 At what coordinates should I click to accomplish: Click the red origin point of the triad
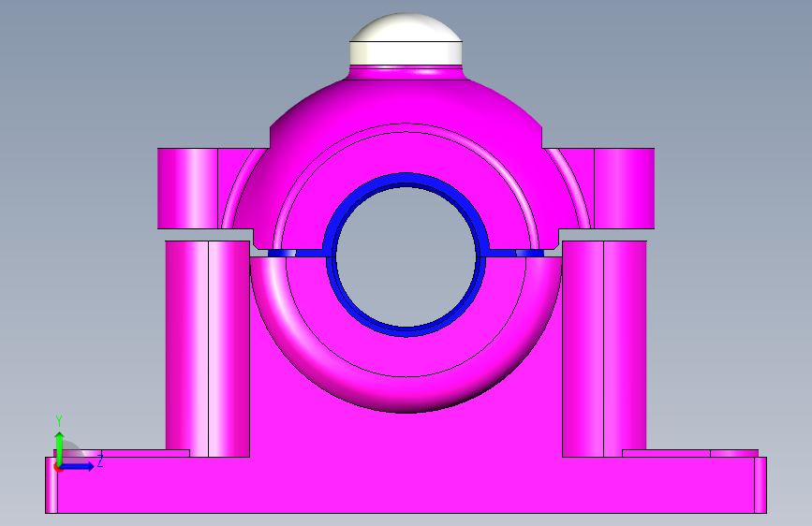pyautogui.click(x=58, y=468)
